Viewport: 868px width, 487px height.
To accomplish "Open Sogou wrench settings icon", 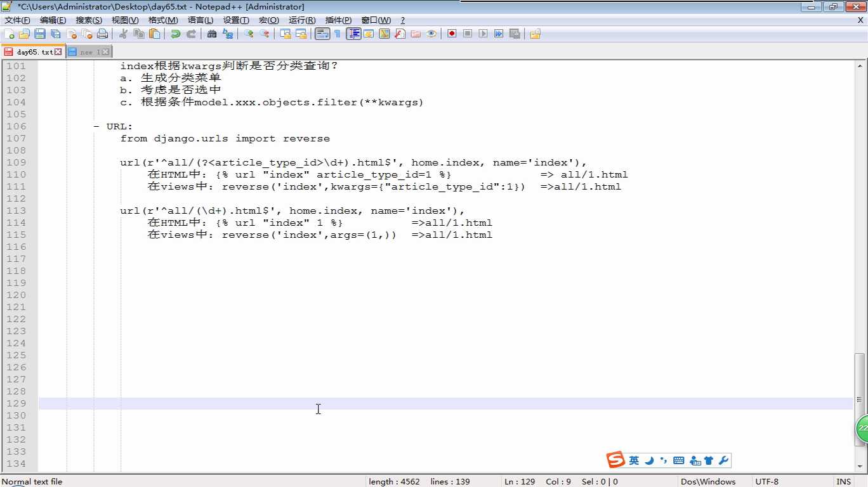I will tap(723, 461).
